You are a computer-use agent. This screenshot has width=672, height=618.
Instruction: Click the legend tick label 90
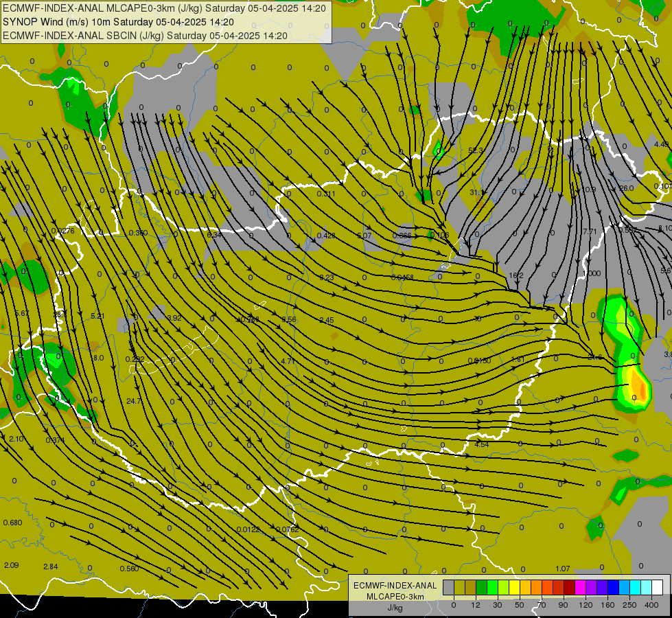(563, 605)
